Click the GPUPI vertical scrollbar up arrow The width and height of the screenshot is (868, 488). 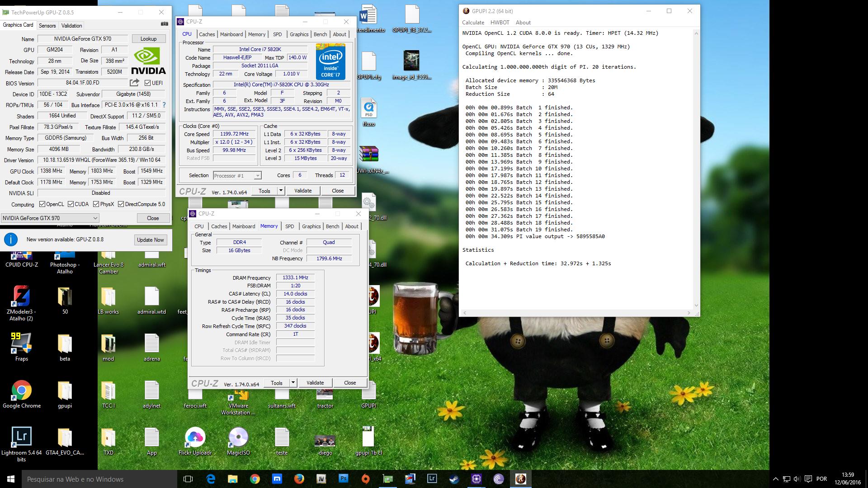click(x=696, y=33)
